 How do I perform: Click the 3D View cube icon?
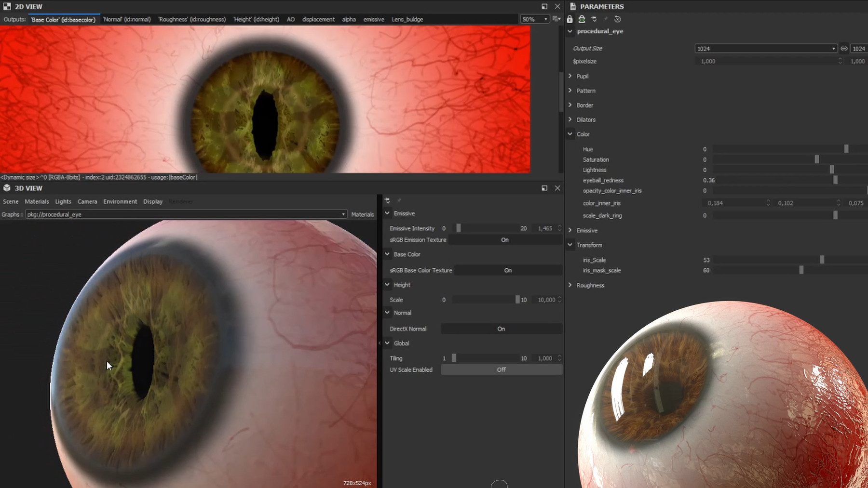coord(7,188)
